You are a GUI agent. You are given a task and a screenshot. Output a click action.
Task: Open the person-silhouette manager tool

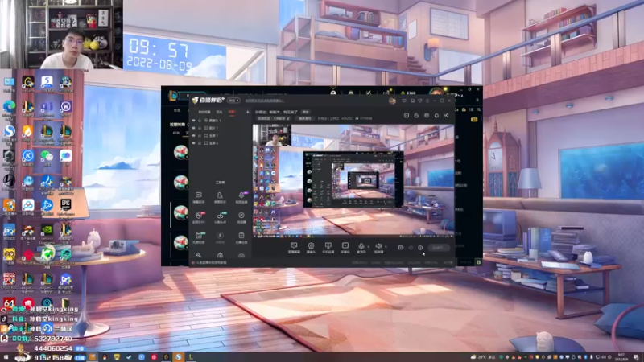click(220, 197)
